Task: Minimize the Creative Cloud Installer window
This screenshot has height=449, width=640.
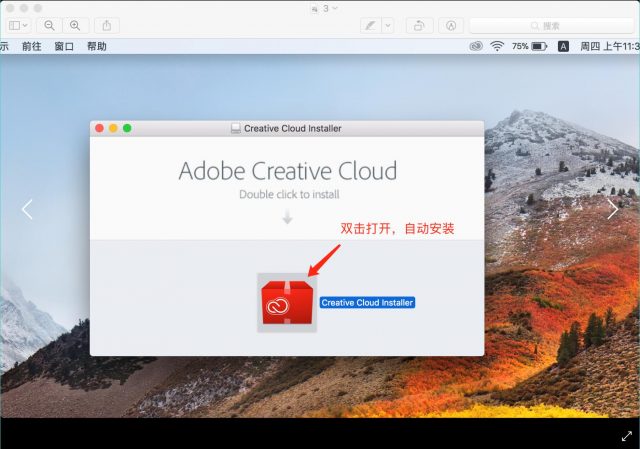Action: pyautogui.click(x=113, y=128)
